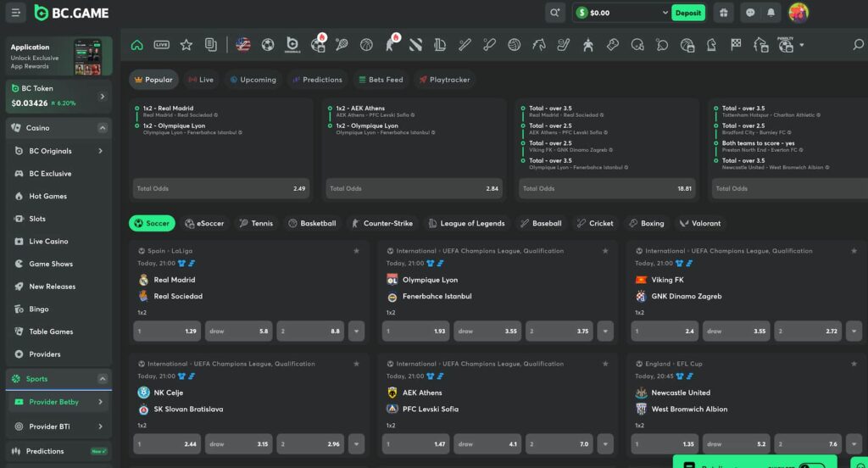The height and width of the screenshot is (468, 868).
Task: Open the bet slips history icon
Action: [x=210, y=45]
